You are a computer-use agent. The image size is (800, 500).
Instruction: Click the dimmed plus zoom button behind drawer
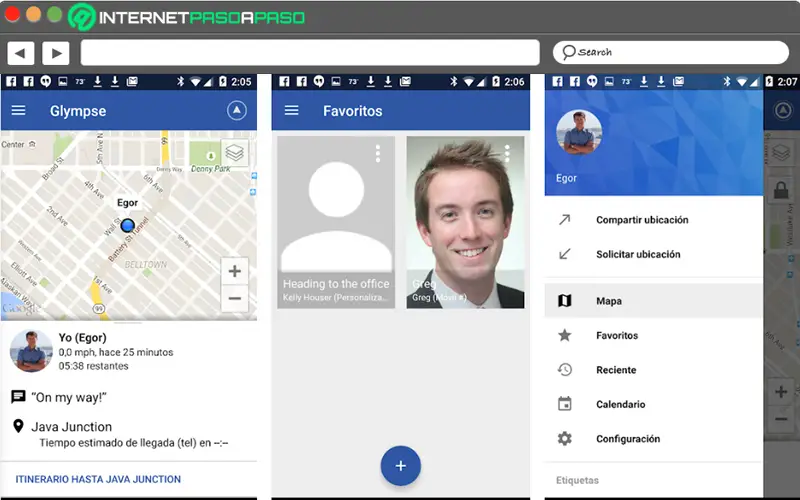click(x=781, y=392)
